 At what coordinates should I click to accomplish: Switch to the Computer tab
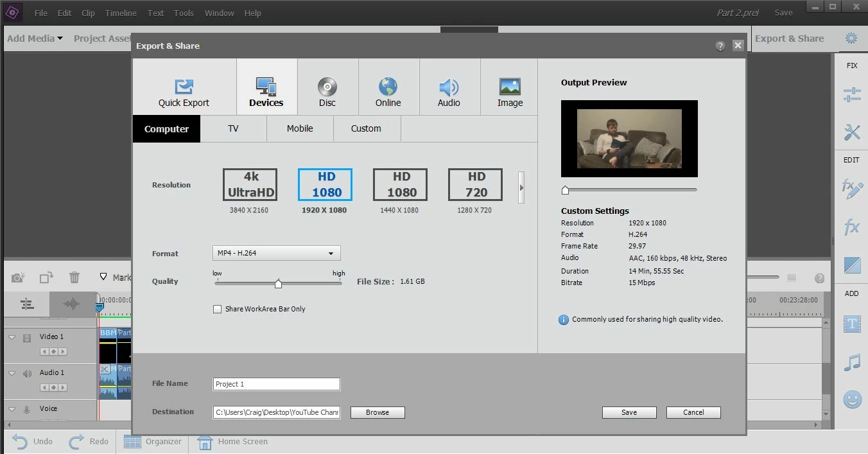click(166, 128)
